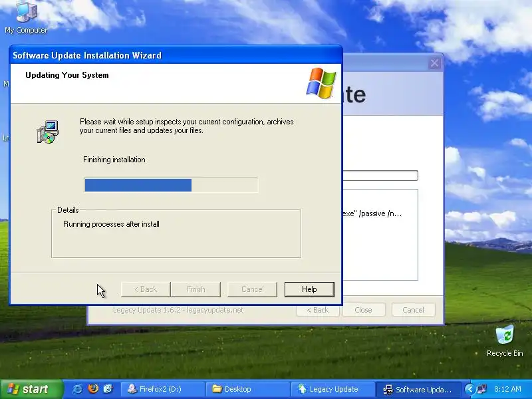Close the Legacy Update window with X
532x399 pixels.
coord(434,63)
